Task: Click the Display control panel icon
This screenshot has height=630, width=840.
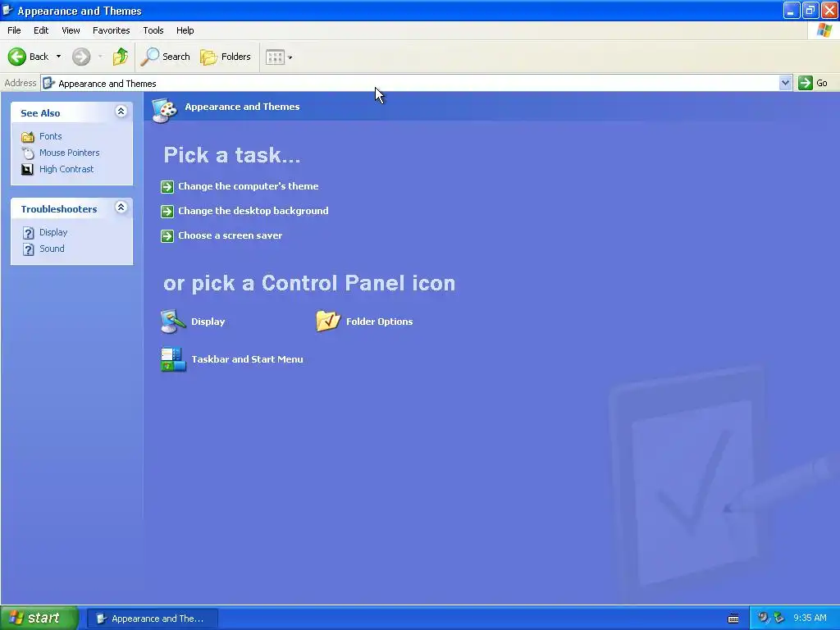Action: click(x=173, y=322)
